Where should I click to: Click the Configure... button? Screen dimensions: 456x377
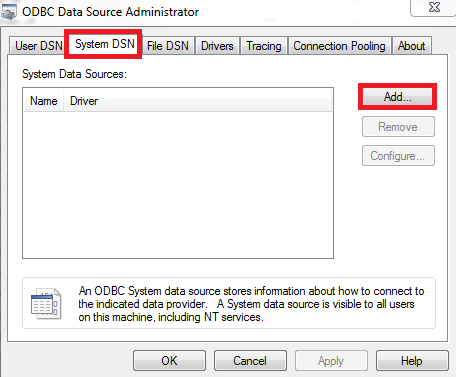[398, 156]
